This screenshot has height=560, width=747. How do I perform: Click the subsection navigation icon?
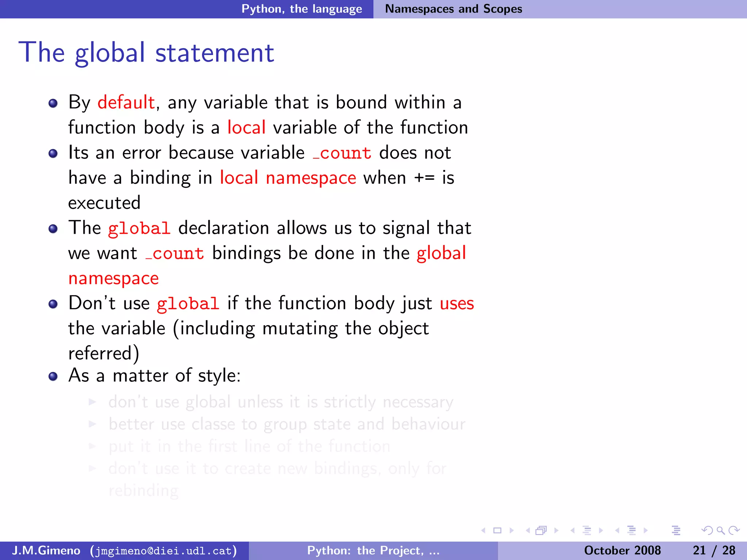pos(587,530)
